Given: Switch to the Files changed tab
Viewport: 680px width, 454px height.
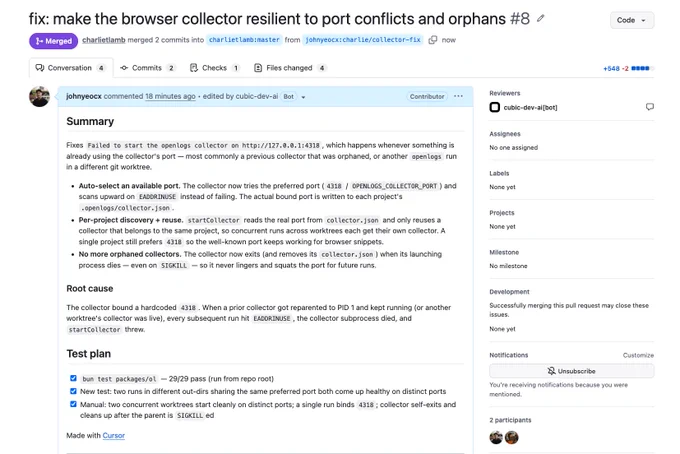Looking at the screenshot, I should [290, 68].
